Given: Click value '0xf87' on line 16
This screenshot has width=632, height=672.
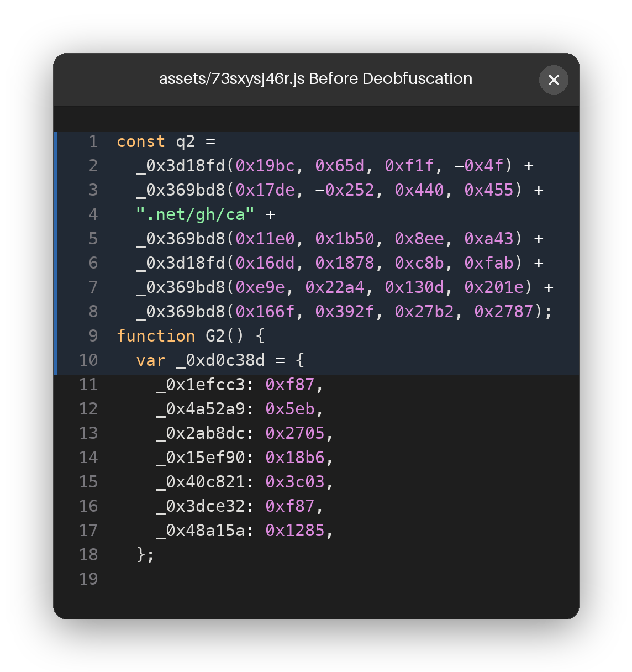Looking at the screenshot, I should (290, 506).
